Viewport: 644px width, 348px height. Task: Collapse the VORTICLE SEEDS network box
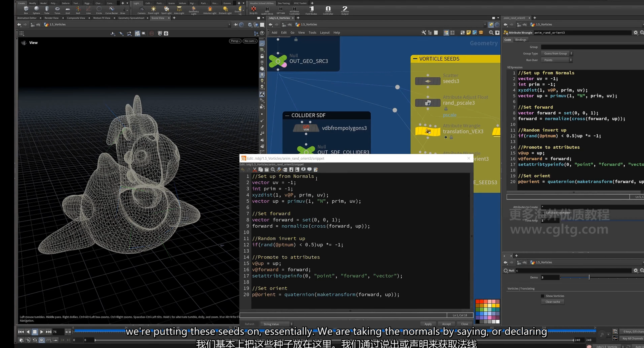415,59
